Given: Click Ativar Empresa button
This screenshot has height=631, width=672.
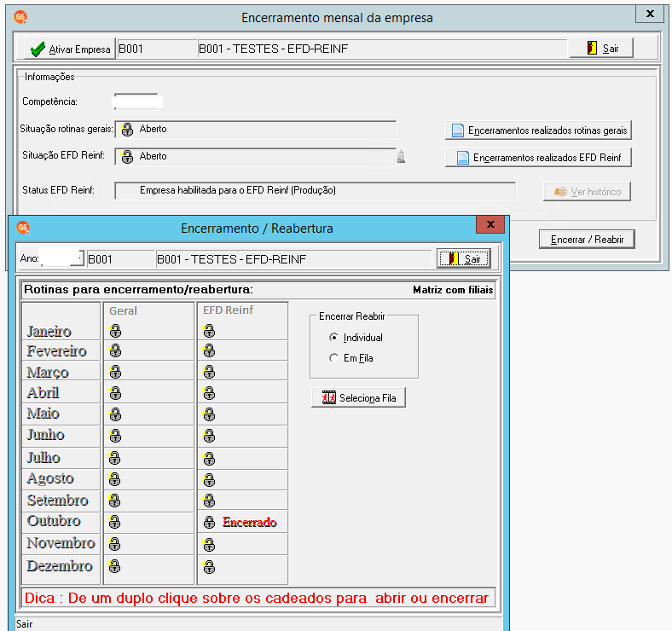Looking at the screenshot, I should coord(70,49).
